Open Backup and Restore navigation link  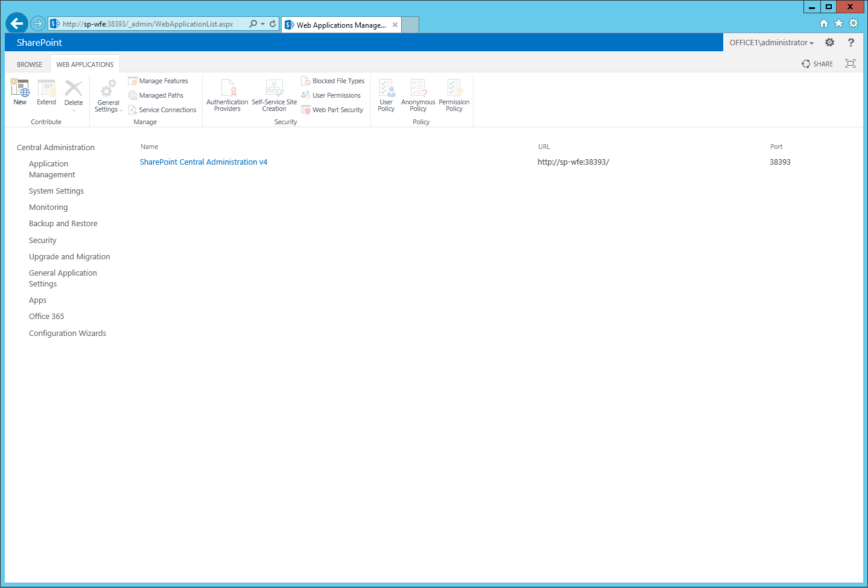pyautogui.click(x=63, y=224)
